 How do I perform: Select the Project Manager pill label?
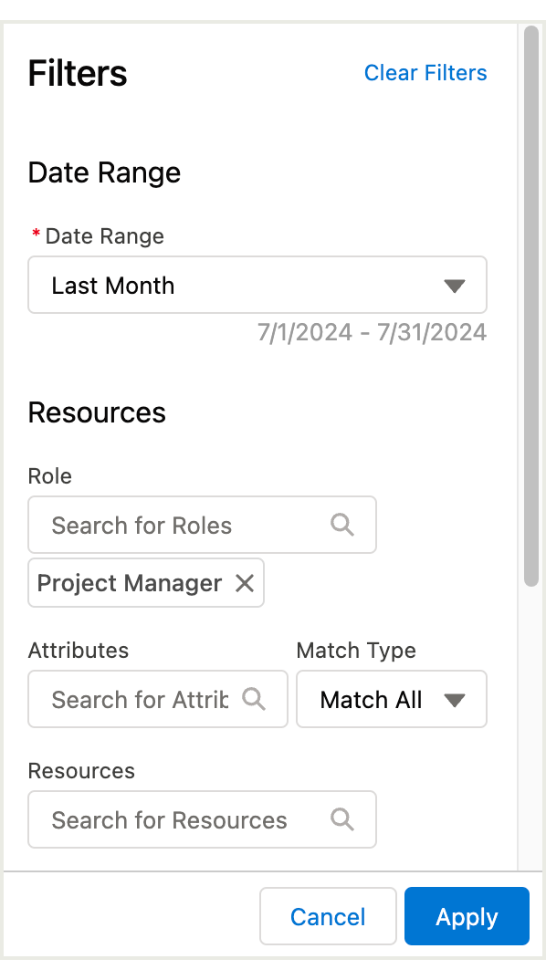tap(130, 584)
